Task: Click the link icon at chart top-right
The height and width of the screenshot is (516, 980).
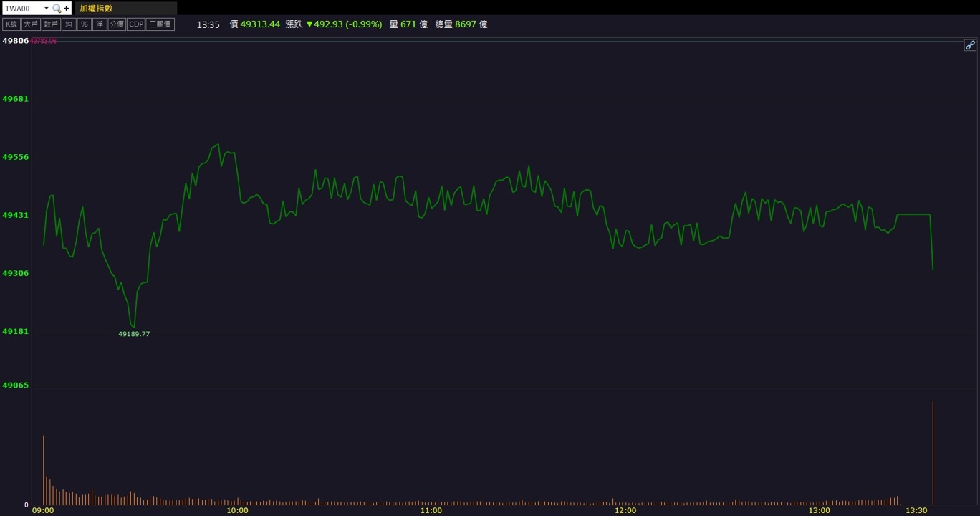Action: 970,45
